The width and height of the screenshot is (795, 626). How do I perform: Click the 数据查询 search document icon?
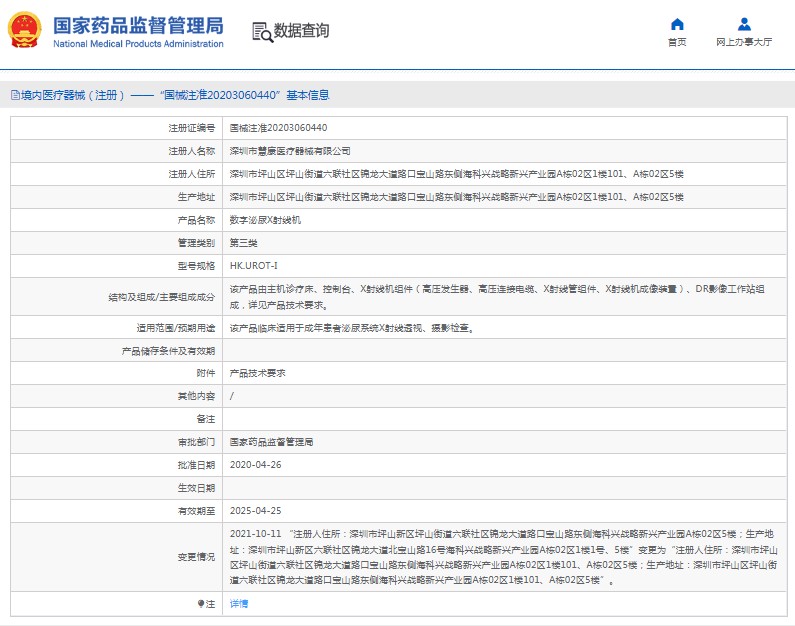[262, 32]
